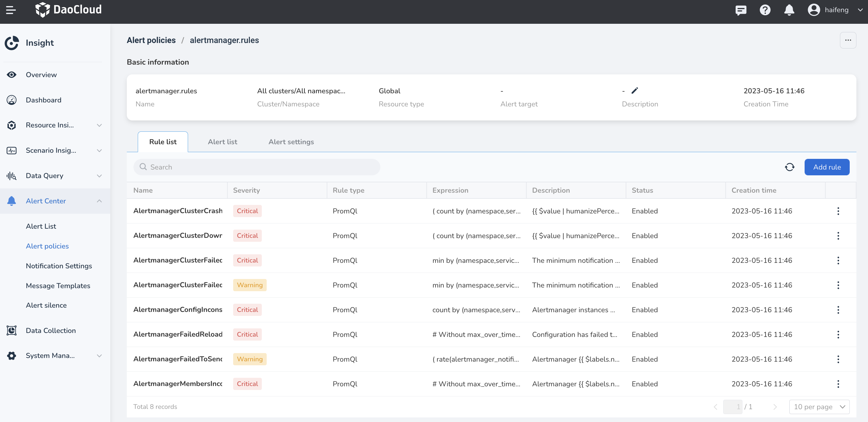Open the chat messages icon
868x422 pixels.
coord(741,10)
